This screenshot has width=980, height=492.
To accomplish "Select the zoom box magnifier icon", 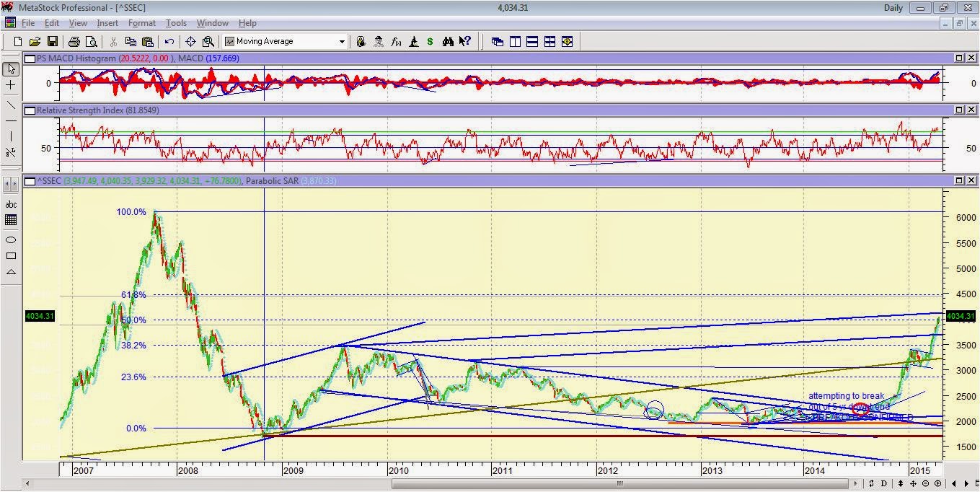I will click(208, 42).
